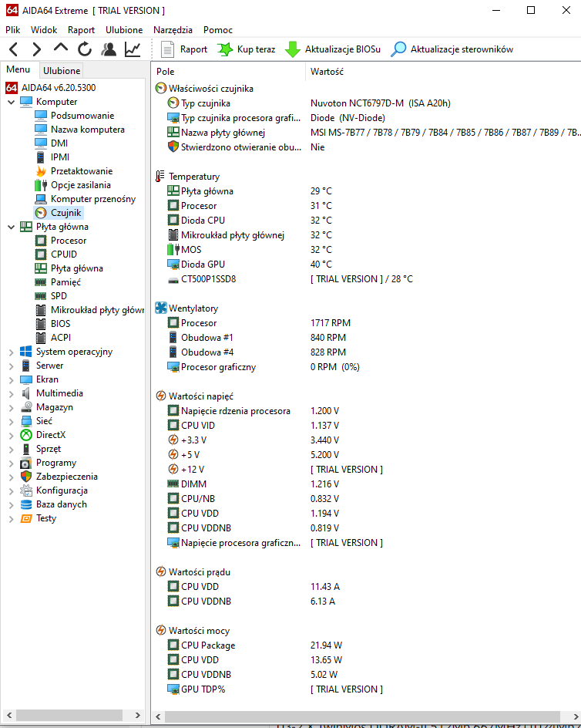This screenshot has height=728, width=581.
Task: Click the Windows logo icon for System operacyjny
Action: click(x=26, y=352)
